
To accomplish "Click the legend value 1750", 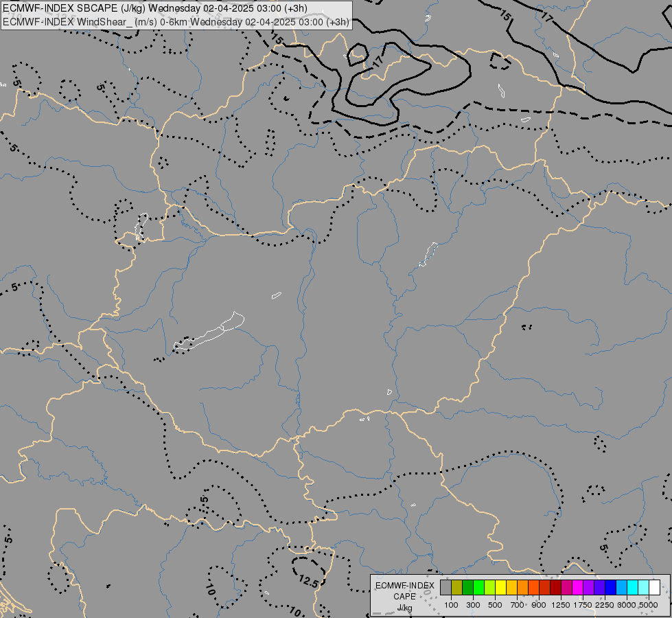I will pos(583,605).
